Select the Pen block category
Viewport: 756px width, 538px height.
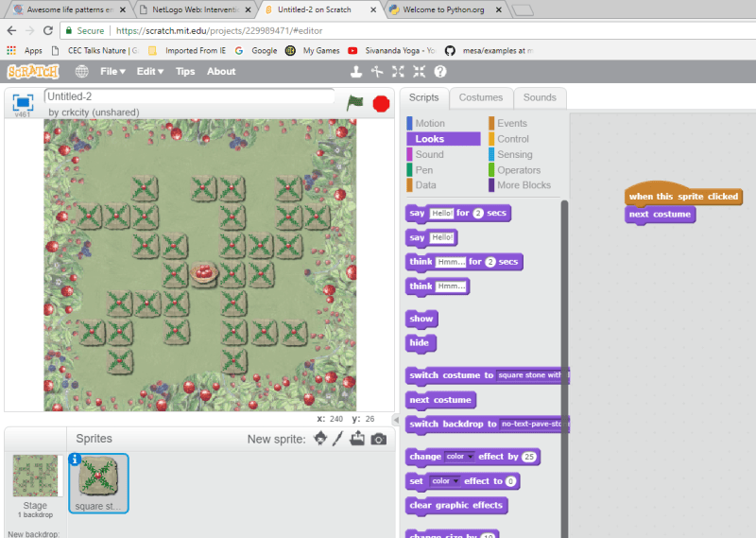[x=423, y=170]
